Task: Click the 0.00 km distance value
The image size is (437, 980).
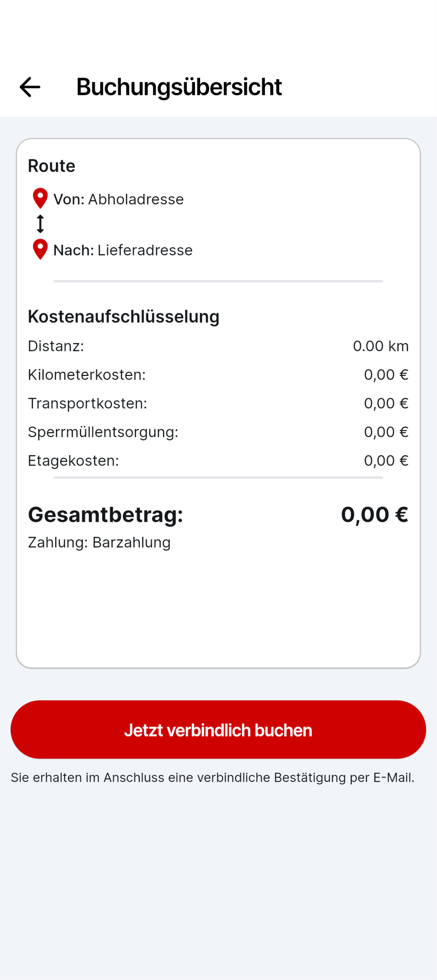Action: point(380,346)
